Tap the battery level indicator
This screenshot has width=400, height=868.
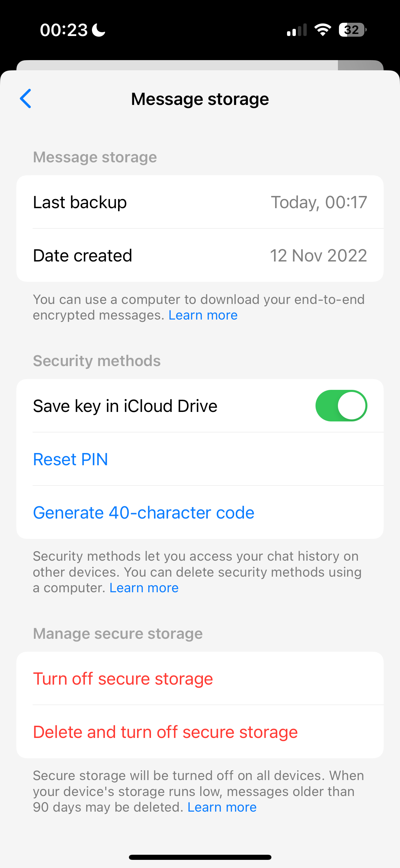[x=353, y=30]
